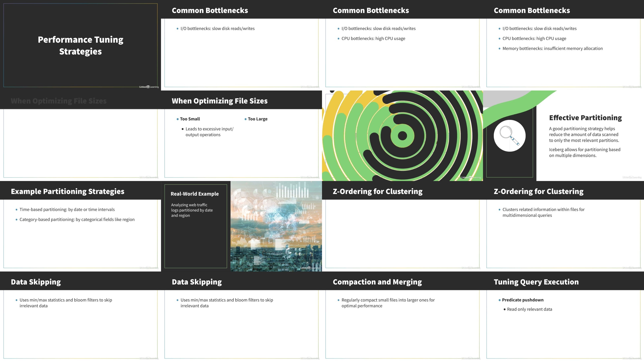The height and width of the screenshot is (362, 644).
Task: Click 'Leads to excessive input/output operations' sub-bullet
Action: (210, 132)
